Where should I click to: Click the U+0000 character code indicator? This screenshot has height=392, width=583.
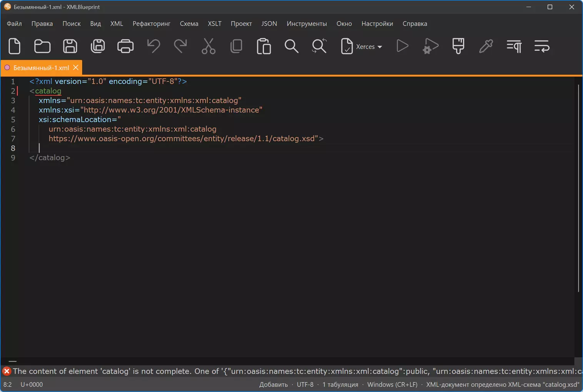point(32,384)
